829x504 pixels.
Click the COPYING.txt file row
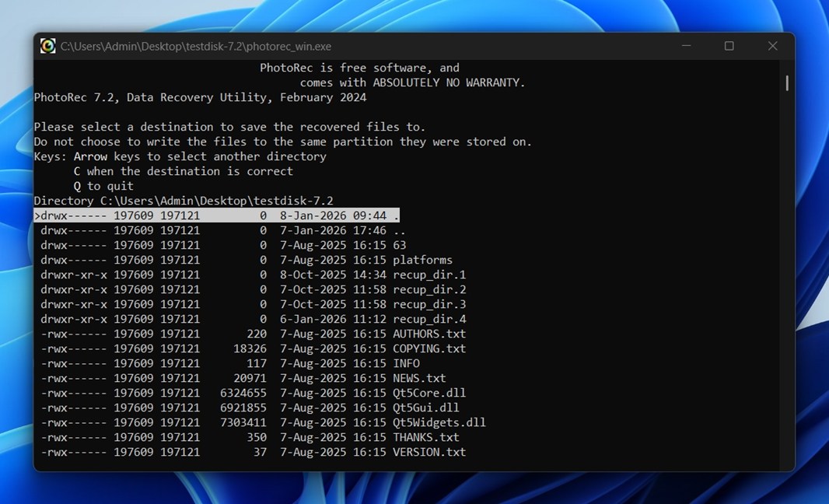click(x=429, y=348)
